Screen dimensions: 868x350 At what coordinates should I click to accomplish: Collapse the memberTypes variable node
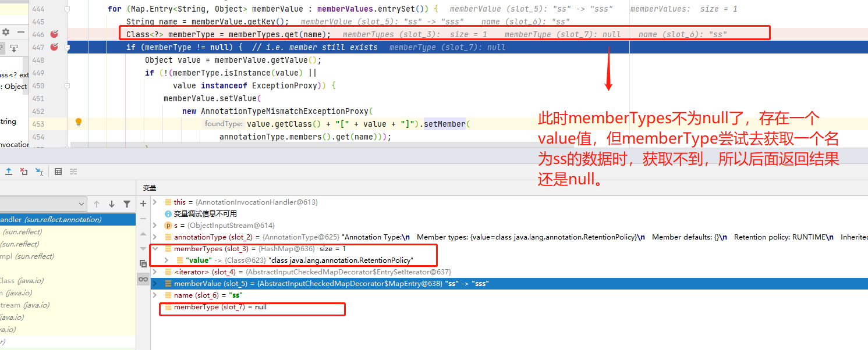click(x=155, y=249)
